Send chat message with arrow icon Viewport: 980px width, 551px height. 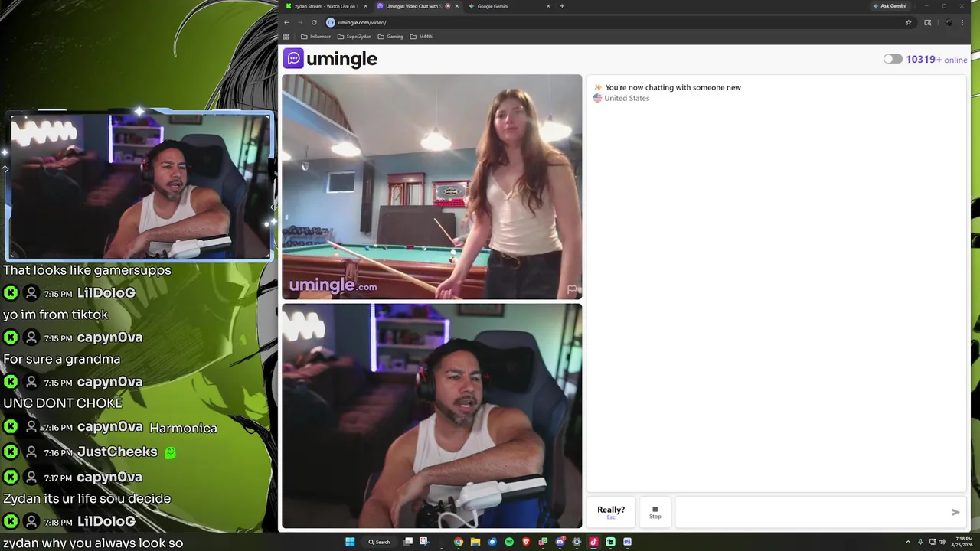tap(955, 512)
